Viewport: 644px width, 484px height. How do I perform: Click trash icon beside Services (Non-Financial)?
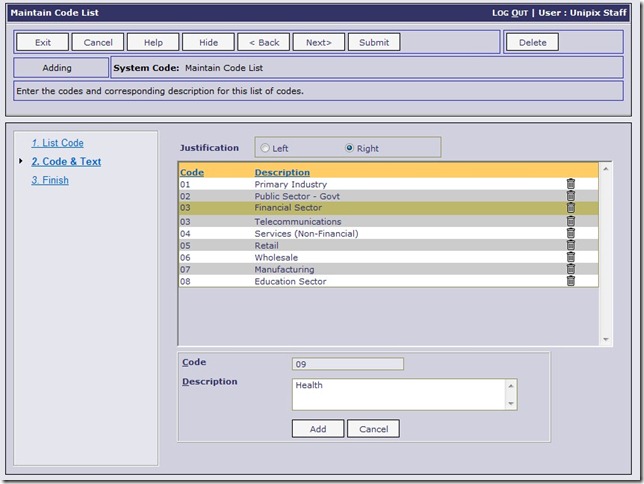[x=571, y=233]
